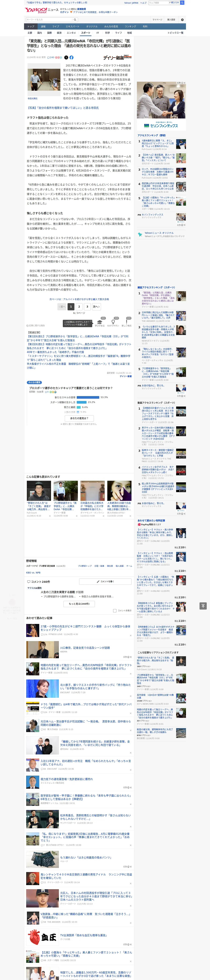Image resolution: width=210 pixels, height=980 pixels.
Task: Open the トピックス一覧 link
Action: click(x=175, y=33)
